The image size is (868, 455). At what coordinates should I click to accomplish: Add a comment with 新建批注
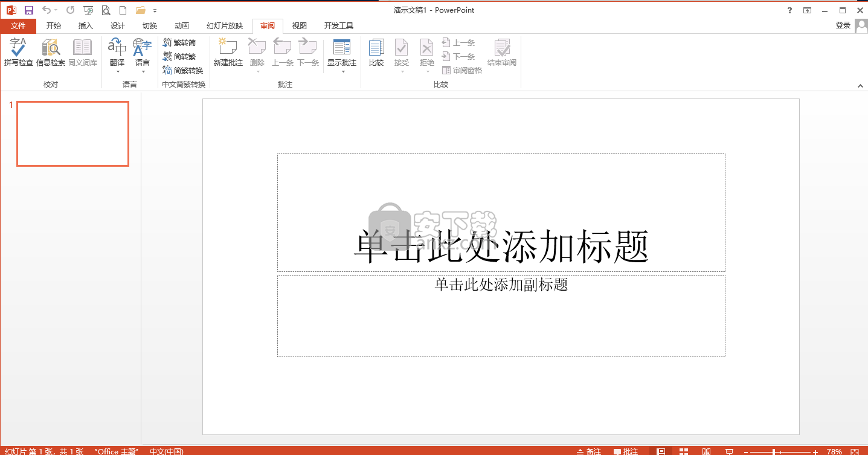pyautogui.click(x=228, y=53)
